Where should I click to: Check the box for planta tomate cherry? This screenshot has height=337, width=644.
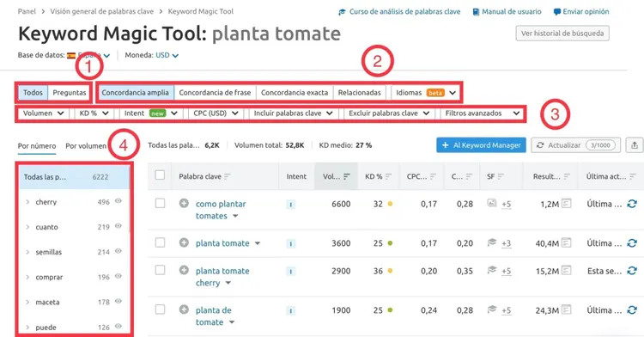(160, 270)
